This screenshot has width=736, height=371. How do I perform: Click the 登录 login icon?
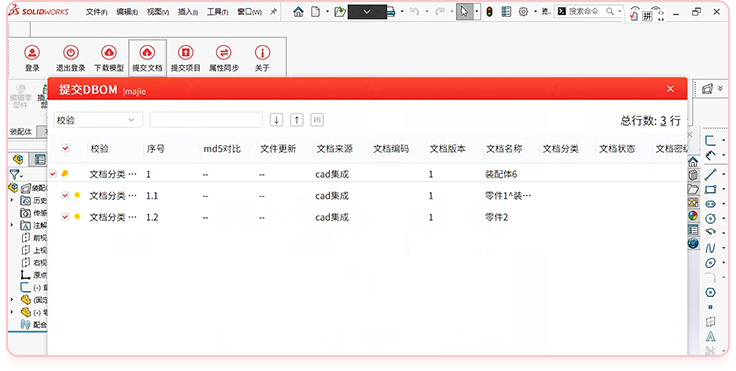pyautogui.click(x=32, y=53)
